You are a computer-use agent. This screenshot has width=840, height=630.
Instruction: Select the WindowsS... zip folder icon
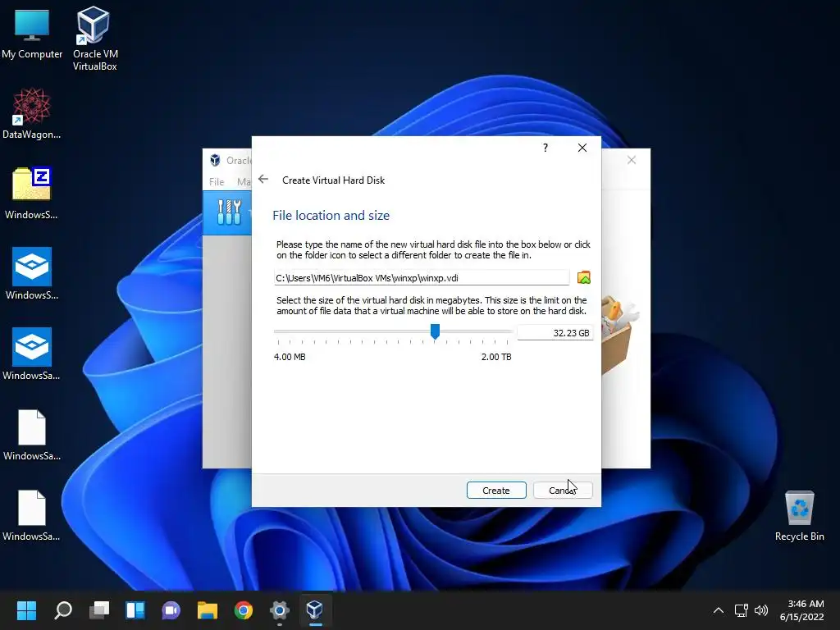[32, 194]
